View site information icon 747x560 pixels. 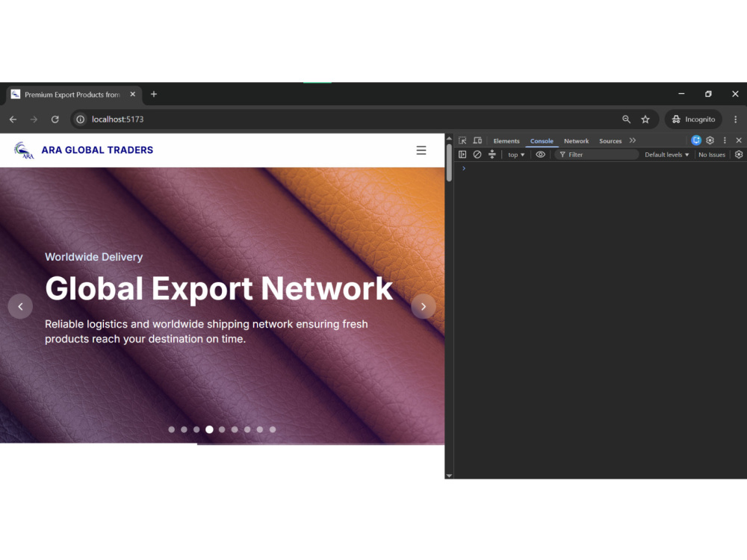(x=81, y=119)
